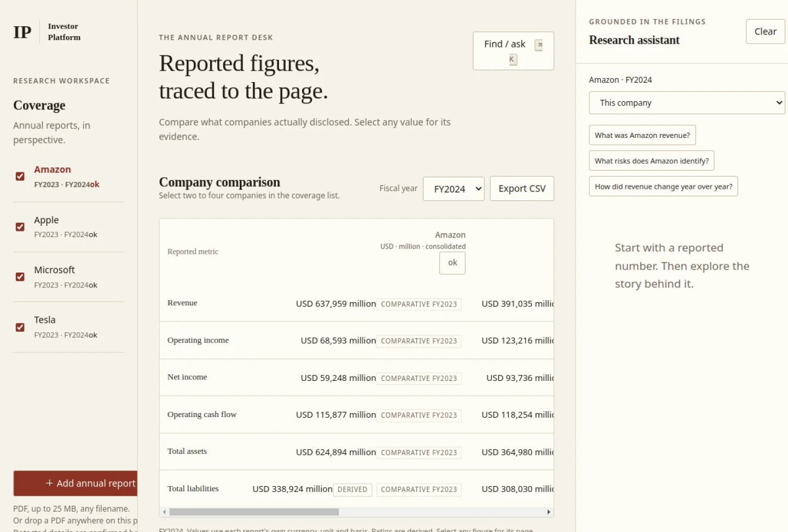This screenshot has width=788, height=532.
Task: Click the Export CSV button
Action: [x=522, y=189]
